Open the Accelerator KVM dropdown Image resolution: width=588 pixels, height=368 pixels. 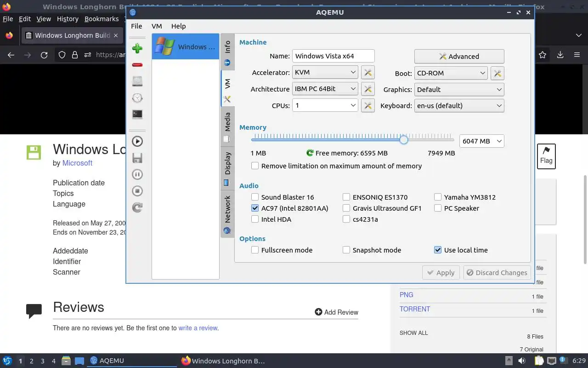pyautogui.click(x=325, y=72)
